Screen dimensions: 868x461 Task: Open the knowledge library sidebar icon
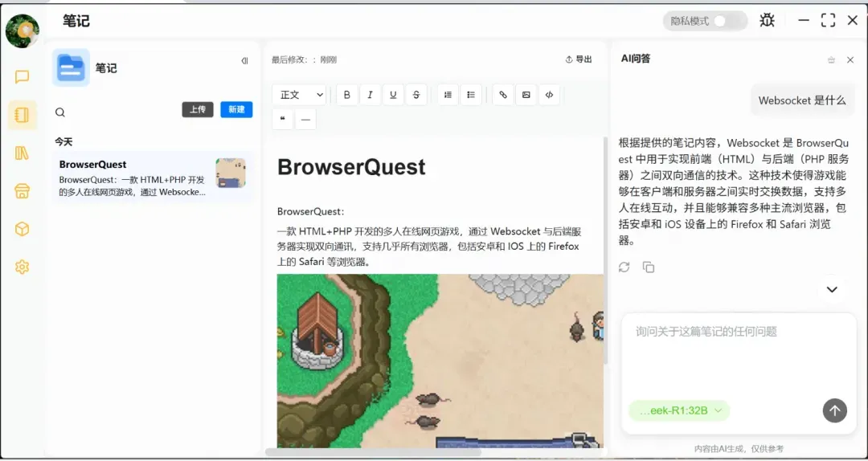23,153
